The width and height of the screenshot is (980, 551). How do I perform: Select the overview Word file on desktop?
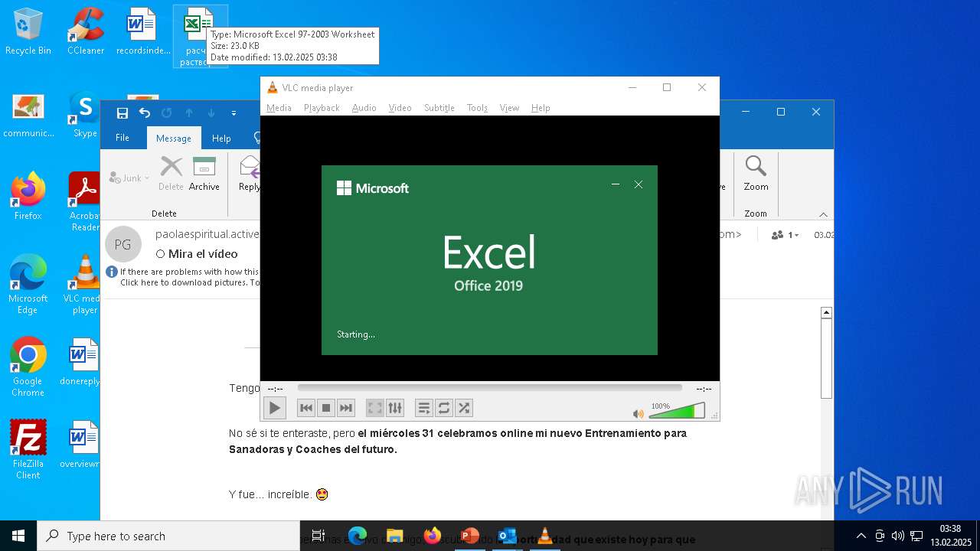pos(80,444)
